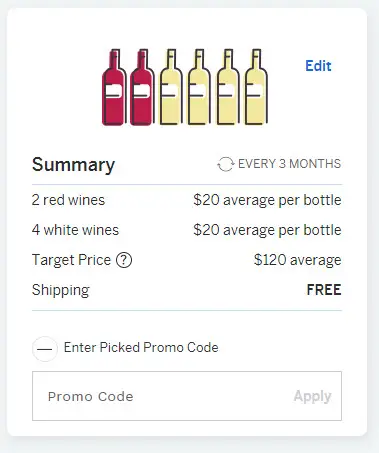Click the Edit link beside the bottles
The image size is (379, 453).
click(x=318, y=66)
